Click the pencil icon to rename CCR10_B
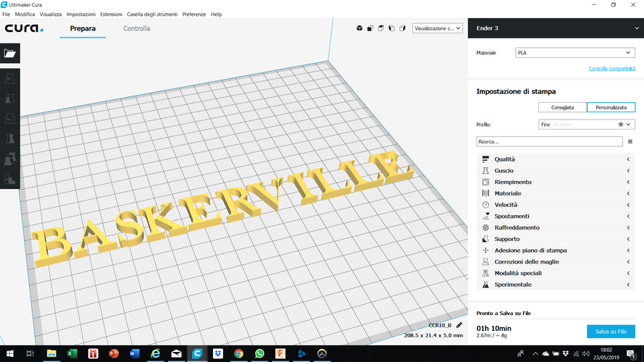Screen dimensions: 644x362 (x=459, y=325)
